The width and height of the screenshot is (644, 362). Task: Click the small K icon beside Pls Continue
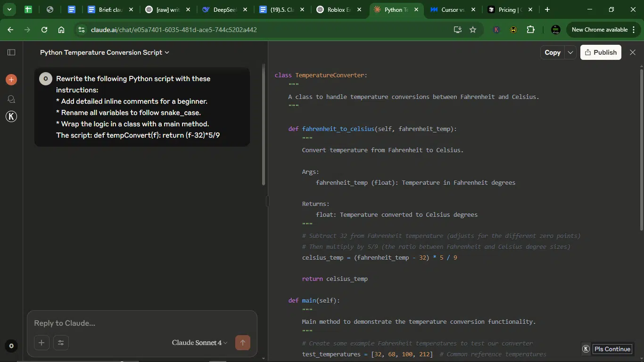pyautogui.click(x=586, y=349)
